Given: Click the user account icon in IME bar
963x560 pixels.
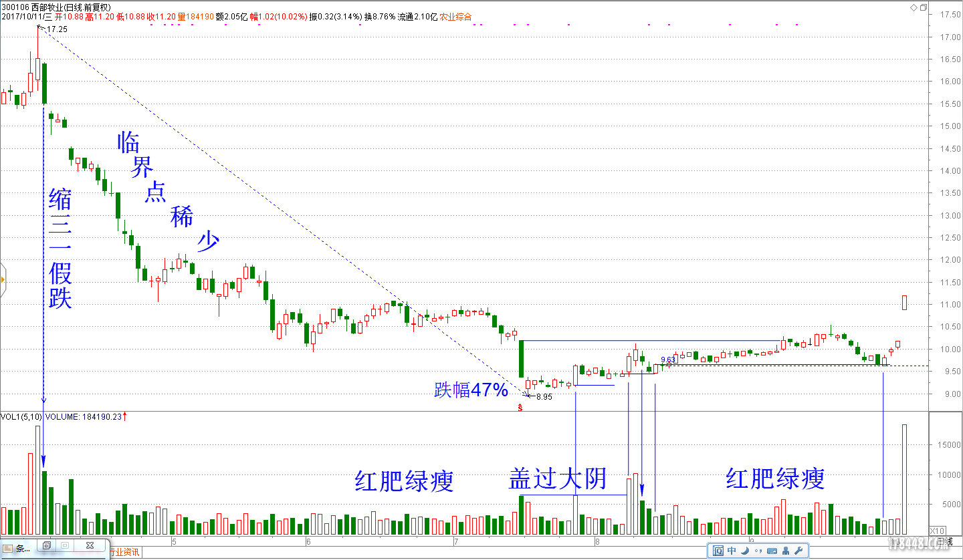Looking at the screenshot, I should coord(784,551).
